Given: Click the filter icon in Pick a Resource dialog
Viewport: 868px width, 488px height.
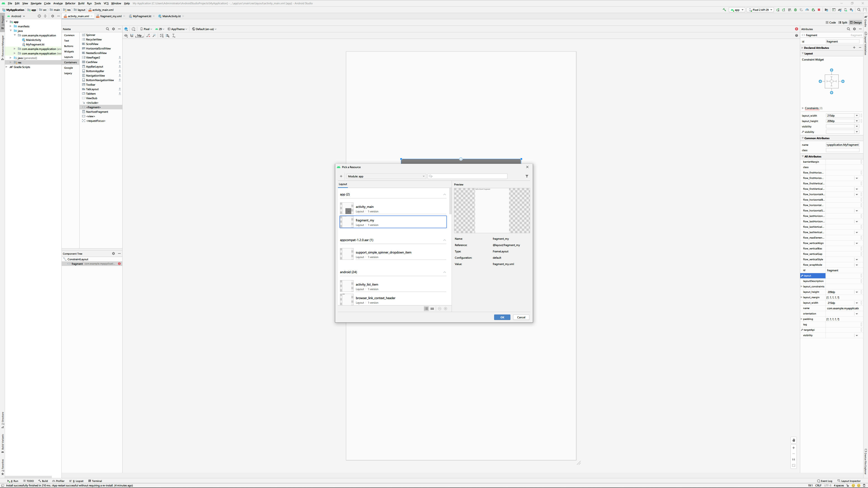Looking at the screenshot, I should [527, 176].
